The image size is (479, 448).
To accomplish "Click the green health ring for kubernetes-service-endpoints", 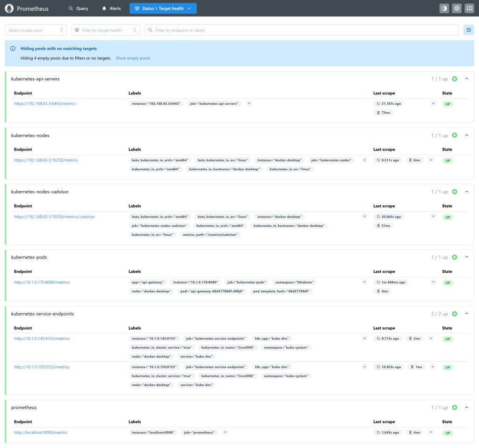I will click(455, 314).
